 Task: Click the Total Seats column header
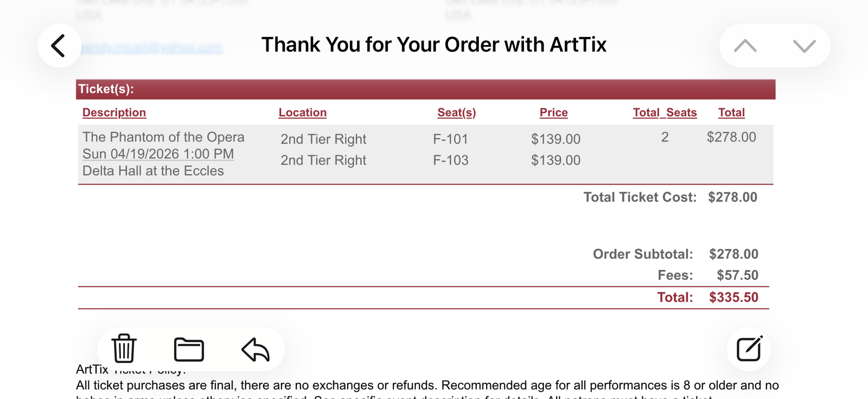coord(665,113)
